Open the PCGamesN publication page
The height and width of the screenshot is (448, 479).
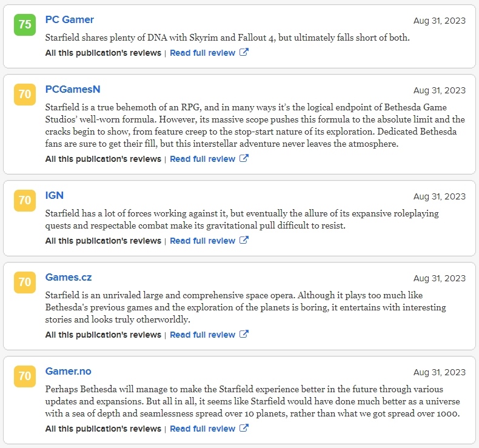pyautogui.click(x=73, y=89)
